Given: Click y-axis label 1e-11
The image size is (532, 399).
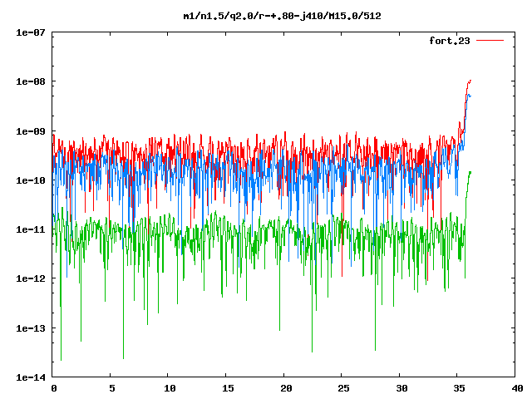Looking at the screenshot, I should pyautogui.click(x=31, y=229).
